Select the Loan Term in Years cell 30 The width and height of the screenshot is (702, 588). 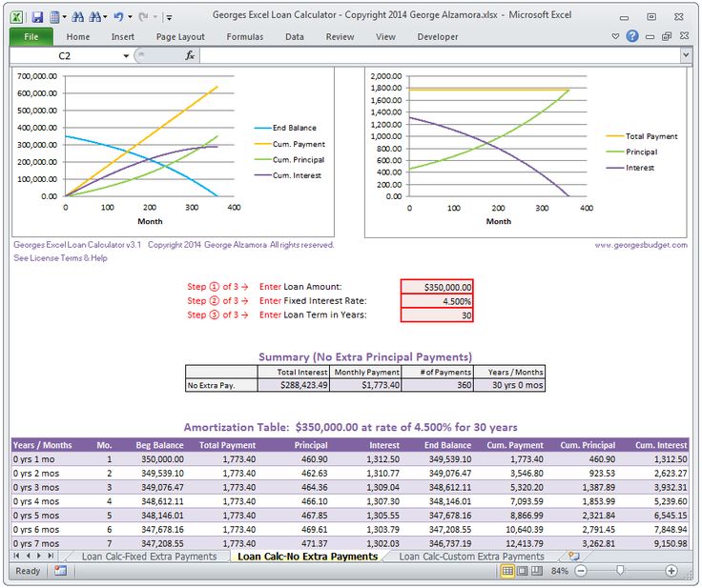[x=437, y=315]
